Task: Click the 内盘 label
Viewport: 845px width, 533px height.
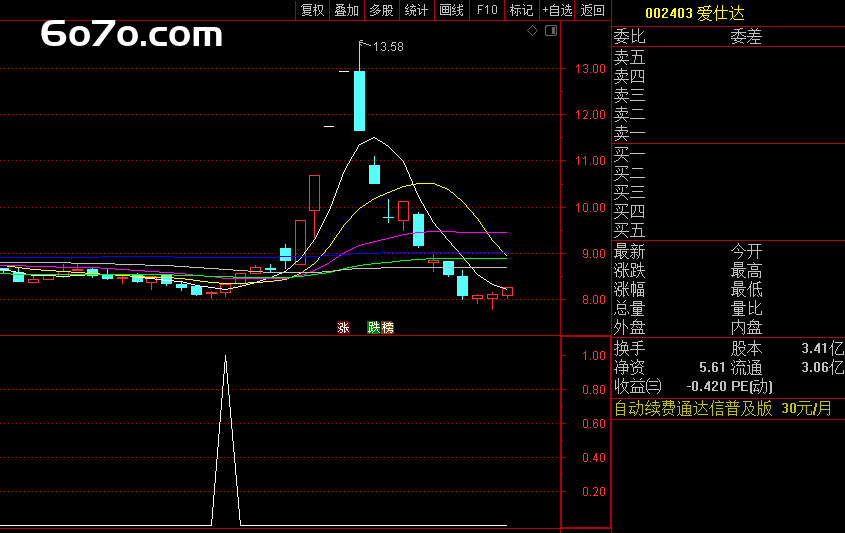Action: [x=746, y=327]
